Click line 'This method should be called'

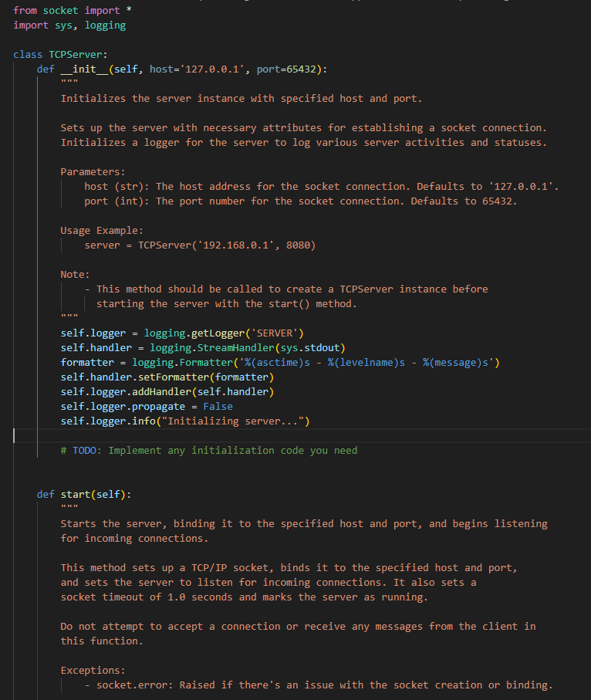pos(286,289)
